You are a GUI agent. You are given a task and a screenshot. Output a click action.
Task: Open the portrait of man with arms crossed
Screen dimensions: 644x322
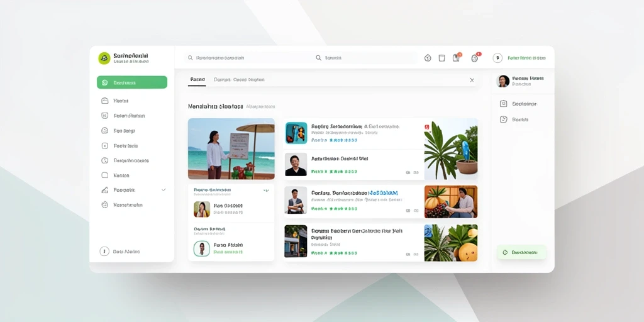[296, 201]
